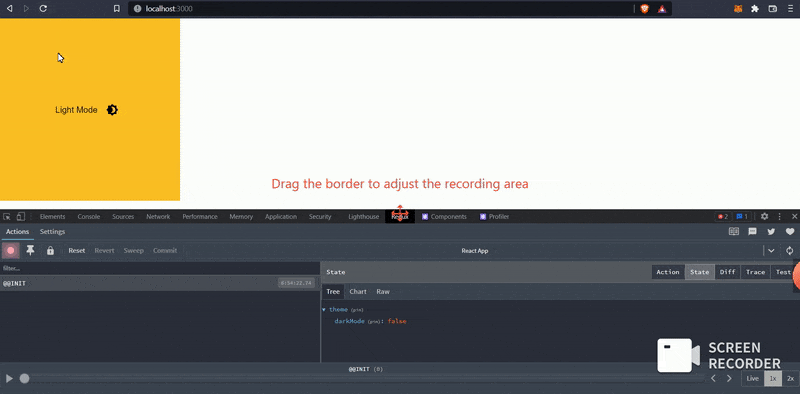Click the browser forward arrow

[26, 8]
